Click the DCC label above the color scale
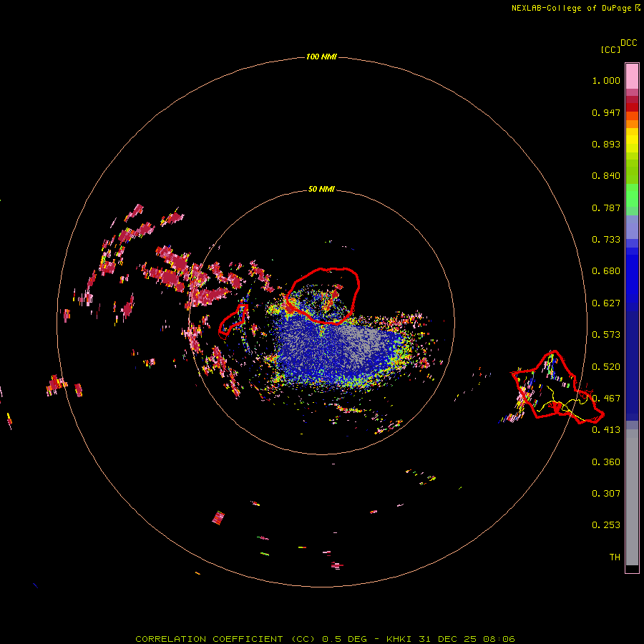Image resolution: width=644 pixels, height=644 pixels. point(628,43)
